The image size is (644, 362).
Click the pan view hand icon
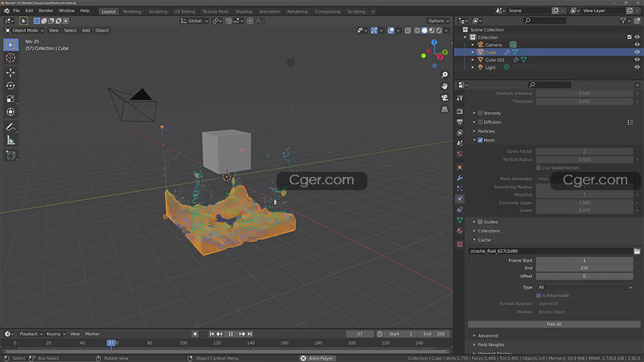coord(444,86)
